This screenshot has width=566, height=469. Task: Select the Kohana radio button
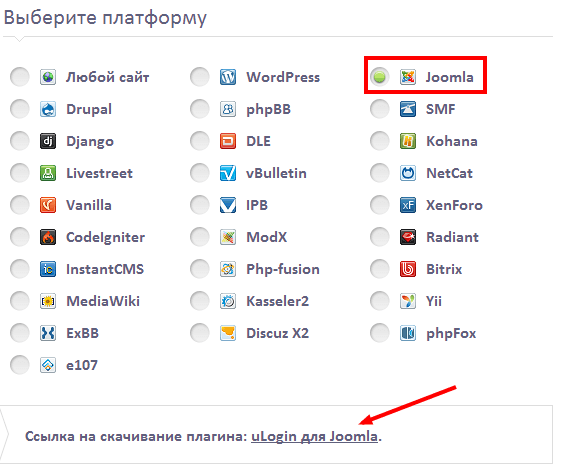click(379, 141)
